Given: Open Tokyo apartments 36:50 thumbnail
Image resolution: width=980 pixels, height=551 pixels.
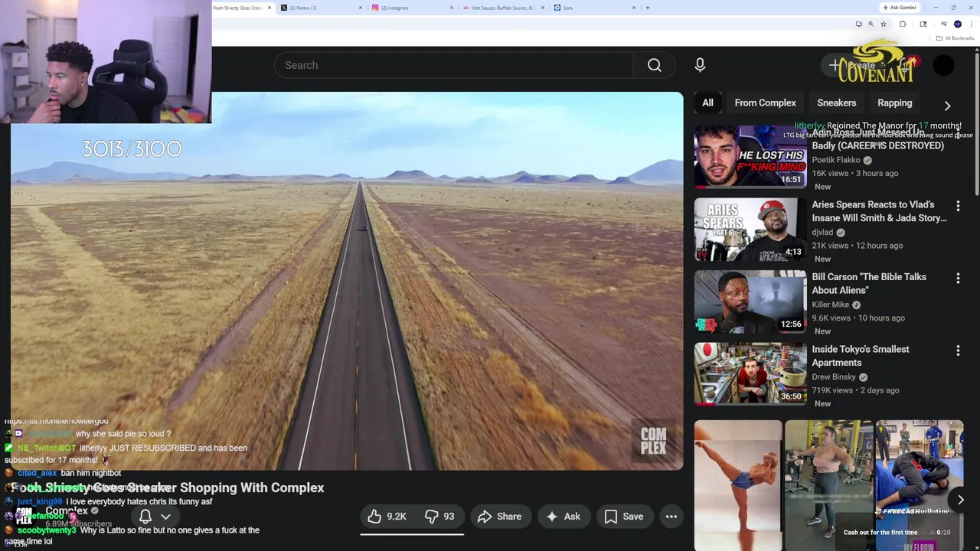Looking at the screenshot, I should pos(750,374).
